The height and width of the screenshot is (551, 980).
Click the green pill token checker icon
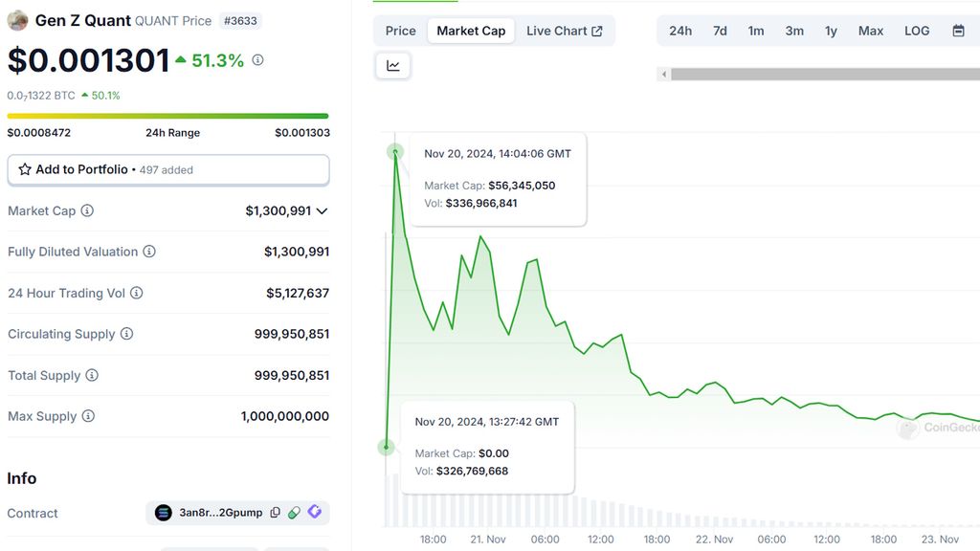[x=294, y=513]
